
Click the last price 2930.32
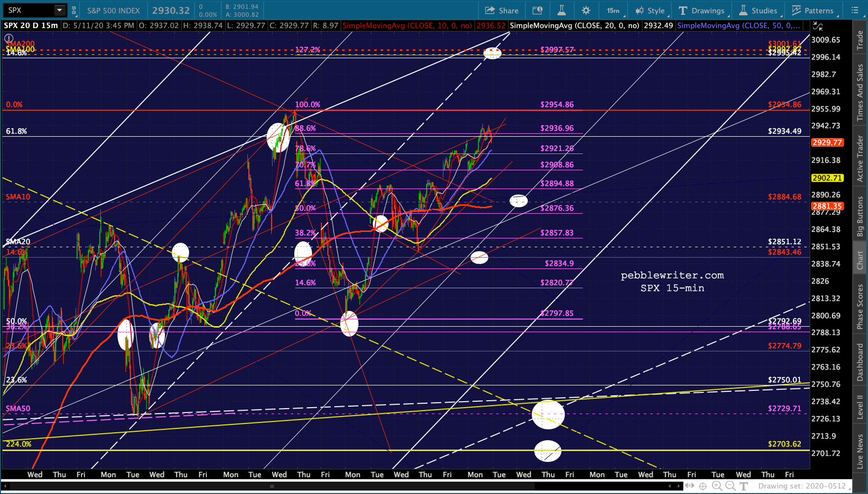coord(171,10)
